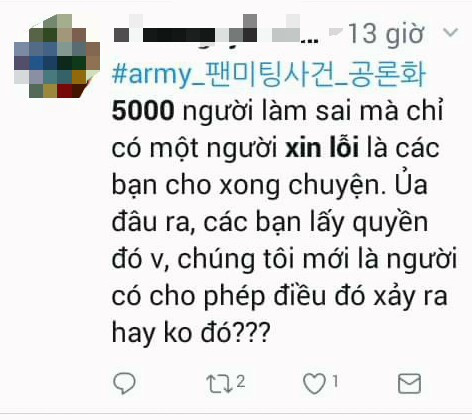The image size is (472, 420).
Task: View the pixelated profile avatar
Action: (x=57, y=56)
